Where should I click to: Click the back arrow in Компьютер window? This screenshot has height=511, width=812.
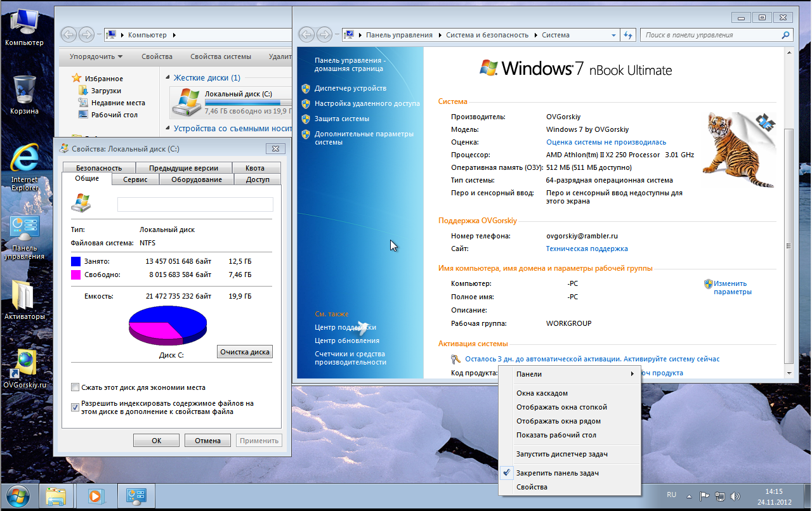[69, 35]
